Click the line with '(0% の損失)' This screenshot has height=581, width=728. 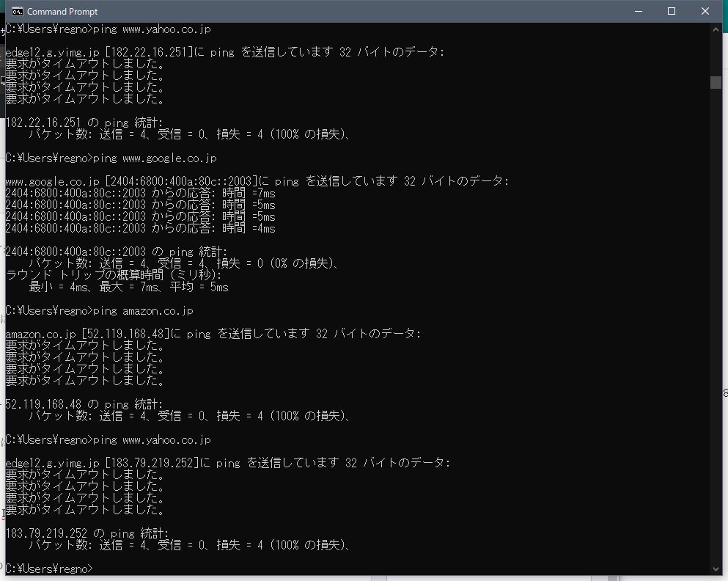tap(183, 263)
